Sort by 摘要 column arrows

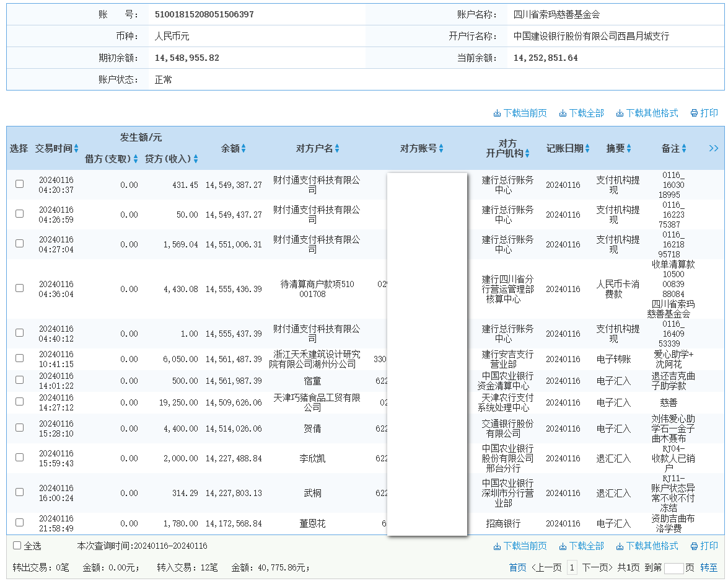coord(629,148)
